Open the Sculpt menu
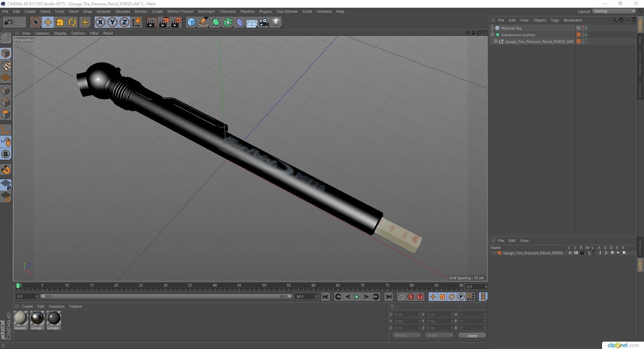 click(157, 11)
